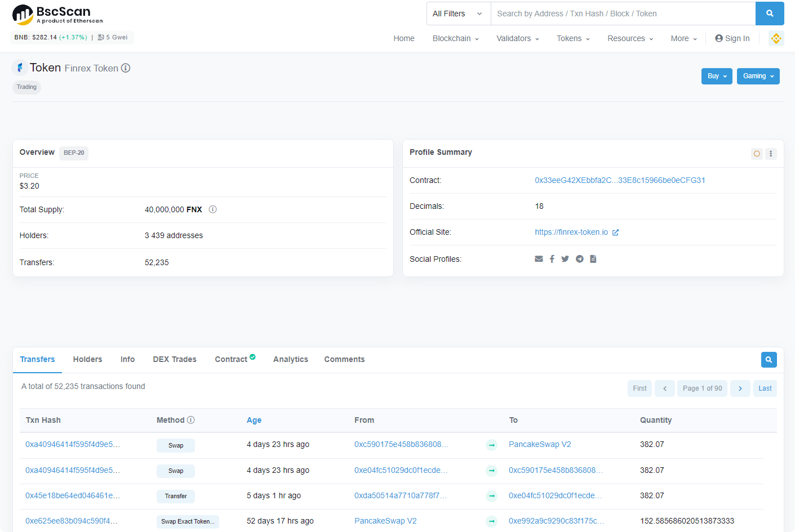Click info icon next to Total Supply value
Screen dimensions: 795x532
pyautogui.click(x=213, y=209)
